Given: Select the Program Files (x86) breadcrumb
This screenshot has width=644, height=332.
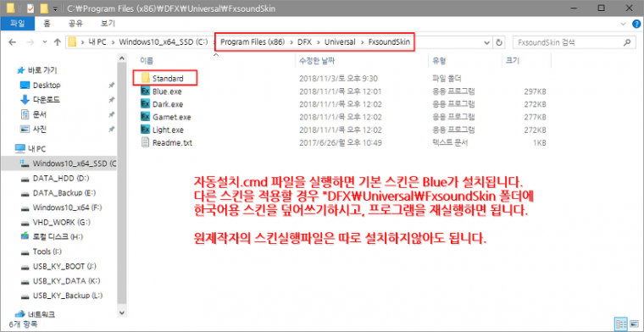Looking at the screenshot, I should coord(253,42).
